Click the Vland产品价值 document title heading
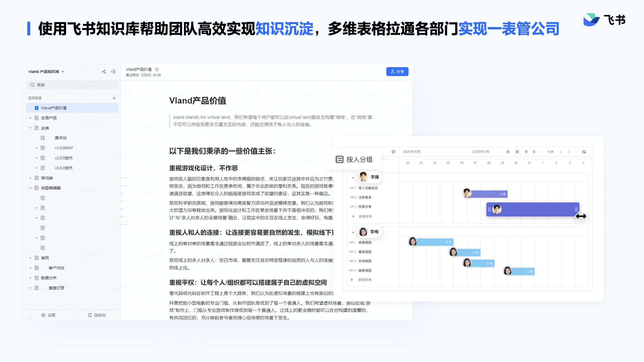This screenshot has width=644, height=362. pyautogui.click(x=198, y=101)
